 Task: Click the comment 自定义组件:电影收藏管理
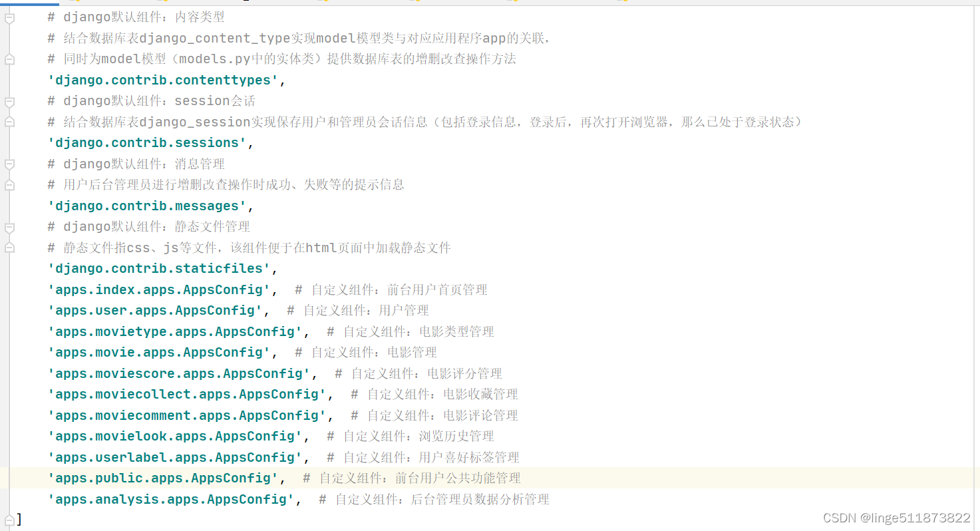point(434,395)
